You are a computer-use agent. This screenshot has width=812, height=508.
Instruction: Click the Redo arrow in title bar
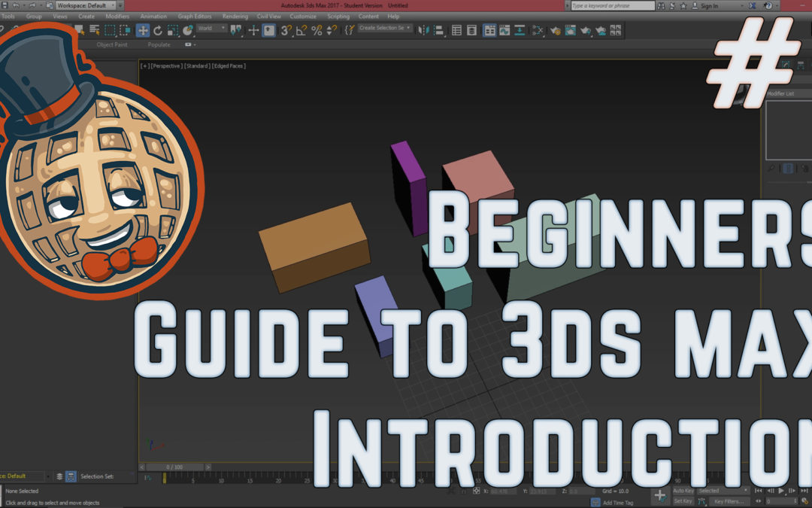(32, 5)
